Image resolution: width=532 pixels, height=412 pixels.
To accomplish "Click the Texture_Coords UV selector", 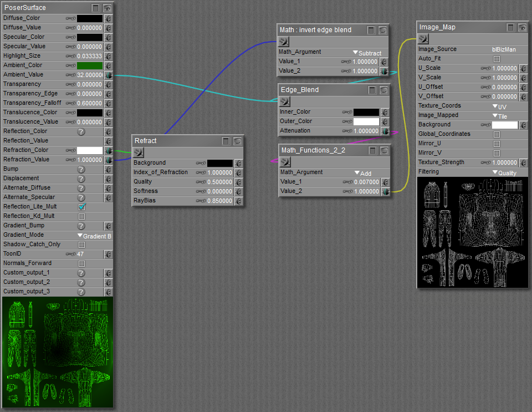I will pyautogui.click(x=499, y=106).
